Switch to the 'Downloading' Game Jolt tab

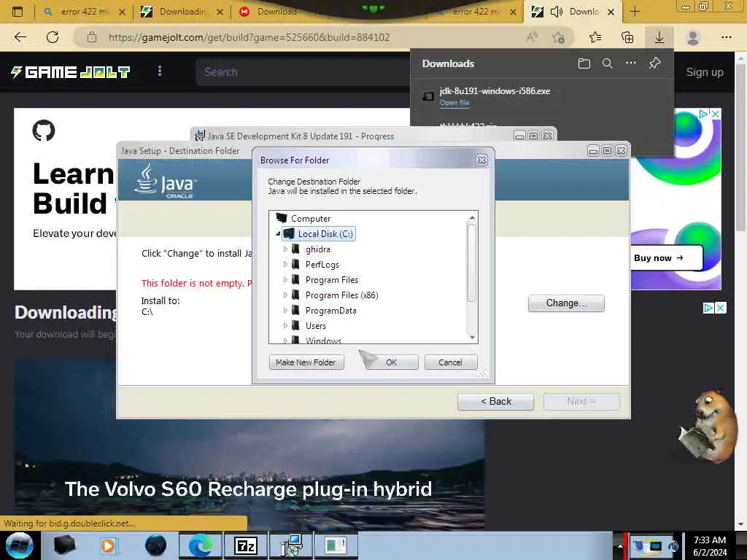(x=181, y=12)
